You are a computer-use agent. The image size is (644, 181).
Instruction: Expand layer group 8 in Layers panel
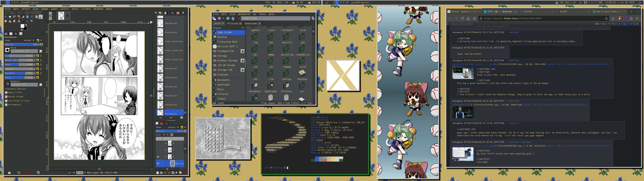(166, 143)
